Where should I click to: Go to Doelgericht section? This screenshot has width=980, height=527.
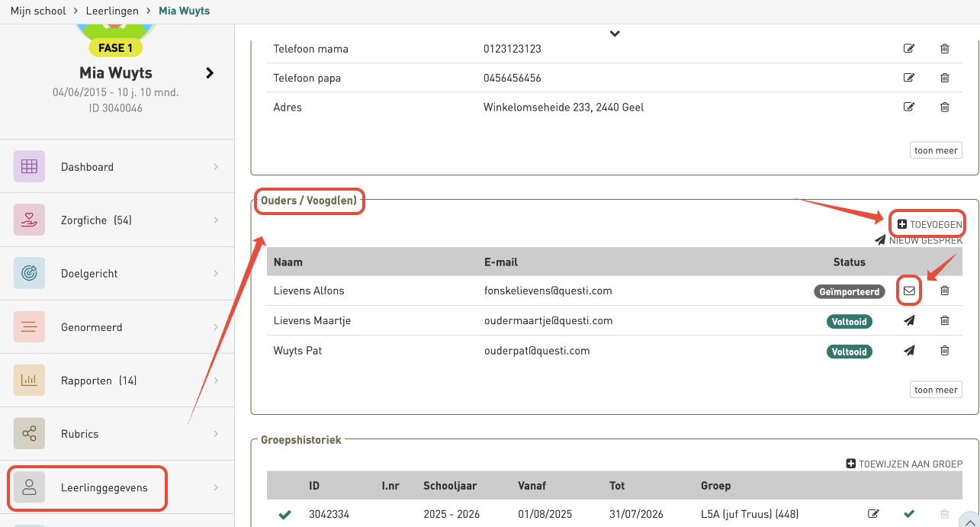point(117,273)
